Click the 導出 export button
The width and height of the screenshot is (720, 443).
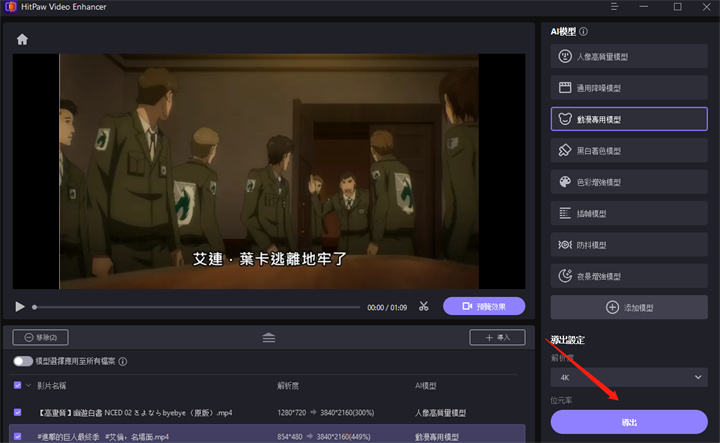(x=629, y=422)
